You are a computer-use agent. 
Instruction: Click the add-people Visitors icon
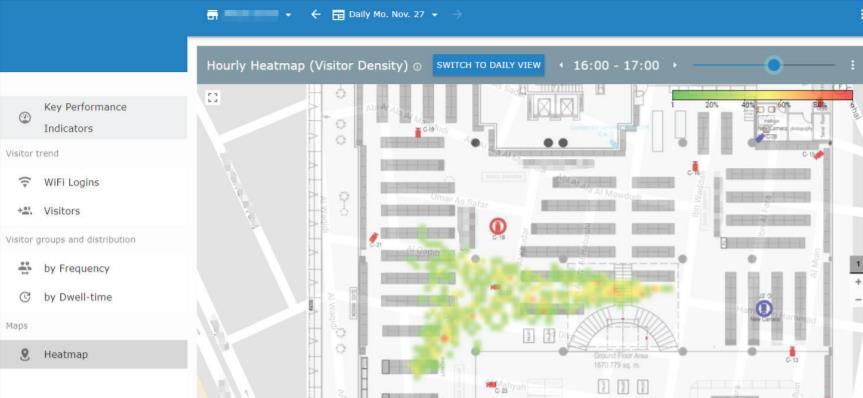click(25, 211)
